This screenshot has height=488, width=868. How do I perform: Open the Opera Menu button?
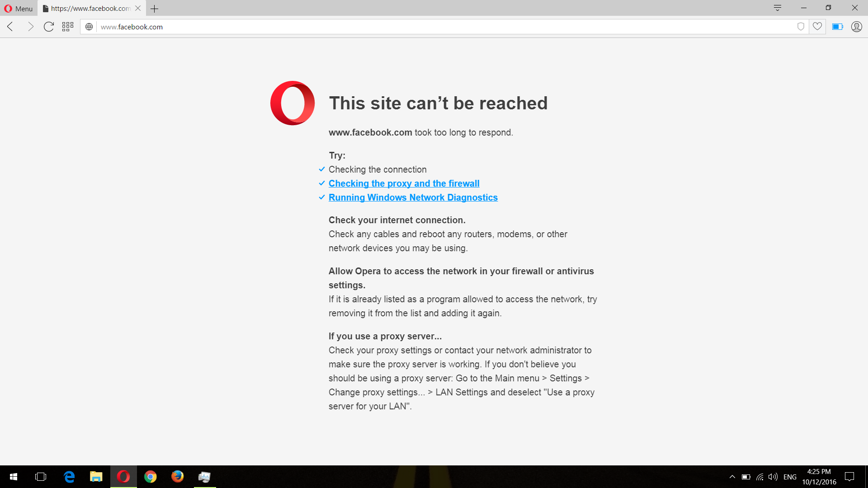pos(19,9)
